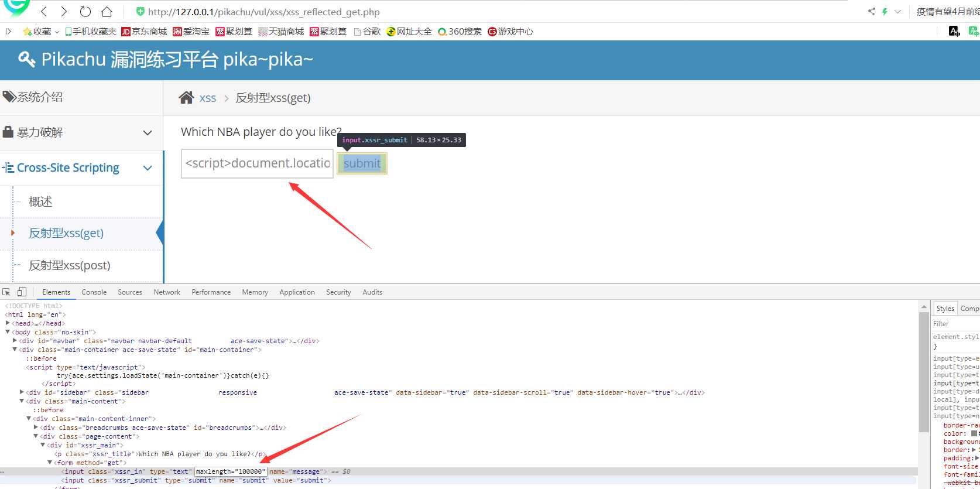Click the lock icon next to 暴力破解
This screenshot has width=980, height=489.
pos(8,132)
